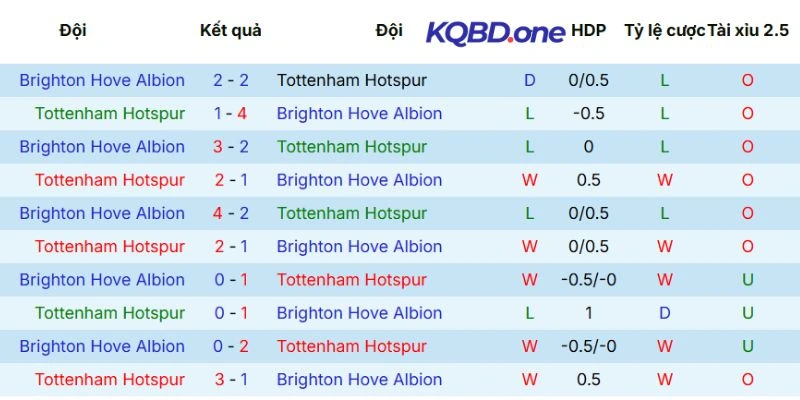Select the Tài xỉu 2.5 header

[748, 30]
